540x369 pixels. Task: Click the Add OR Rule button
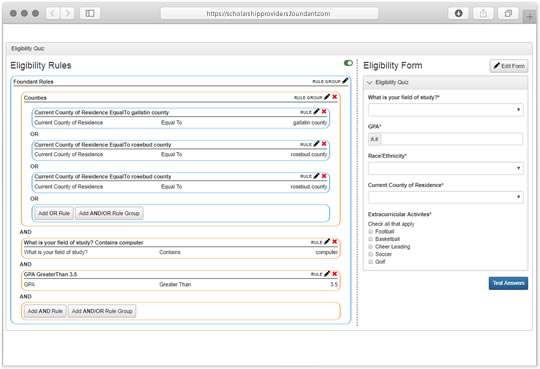pos(54,213)
